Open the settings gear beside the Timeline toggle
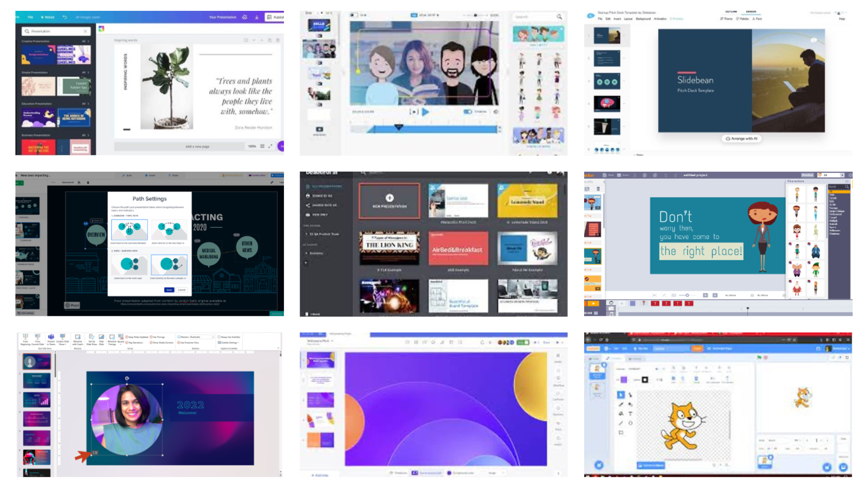The image size is (868, 488). [495, 112]
